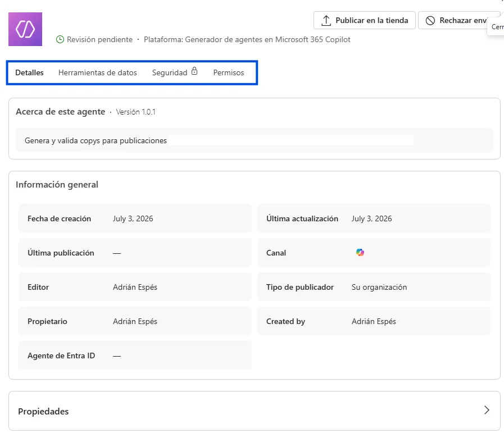Click the description 'Genera y valida copys para publicaciones'
The image size is (504, 433).
click(x=96, y=140)
